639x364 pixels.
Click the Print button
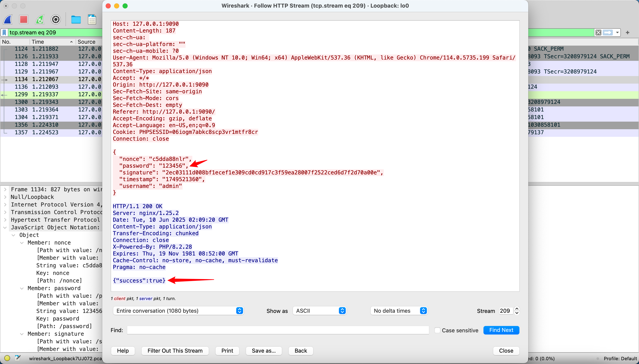click(227, 350)
